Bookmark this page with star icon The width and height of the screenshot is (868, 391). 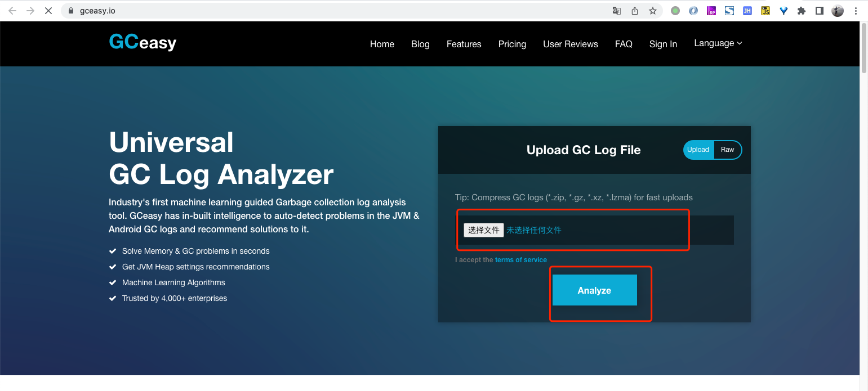pyautogui.click(x=653, y=11)
